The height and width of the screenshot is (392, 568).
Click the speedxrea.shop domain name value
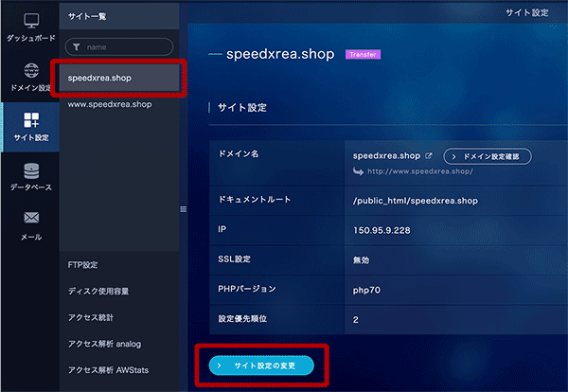coord(386,156)
